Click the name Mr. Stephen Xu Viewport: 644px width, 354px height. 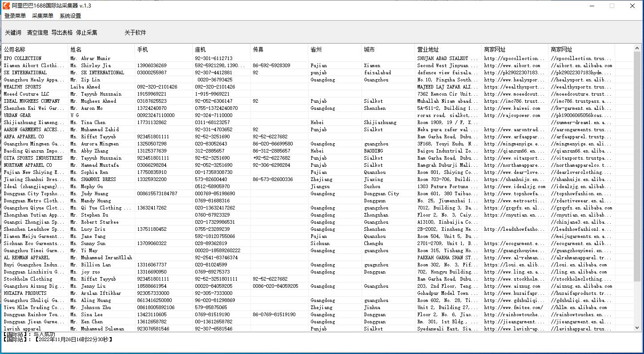(89, 215)
